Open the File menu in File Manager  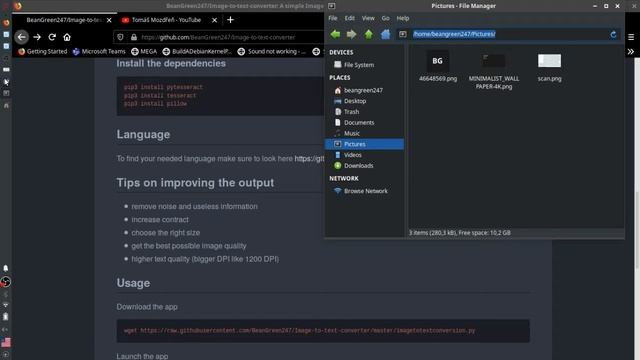(333, 18)
